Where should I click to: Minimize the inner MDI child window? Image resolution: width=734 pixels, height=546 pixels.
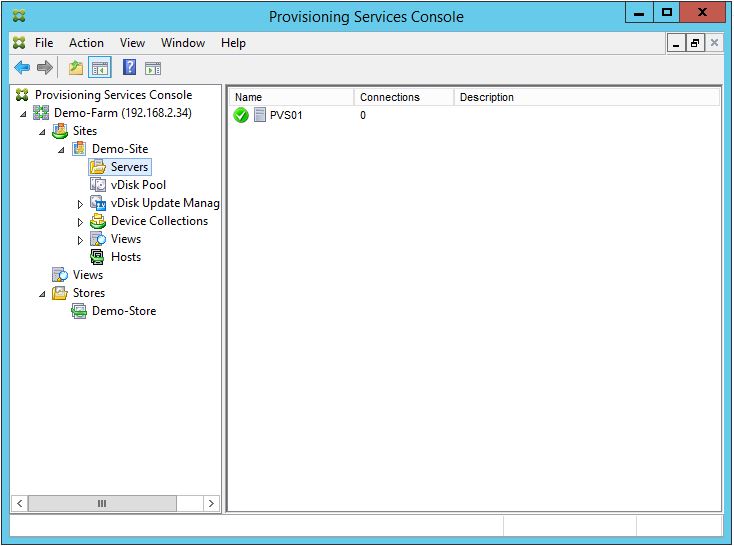pos(676,44)
